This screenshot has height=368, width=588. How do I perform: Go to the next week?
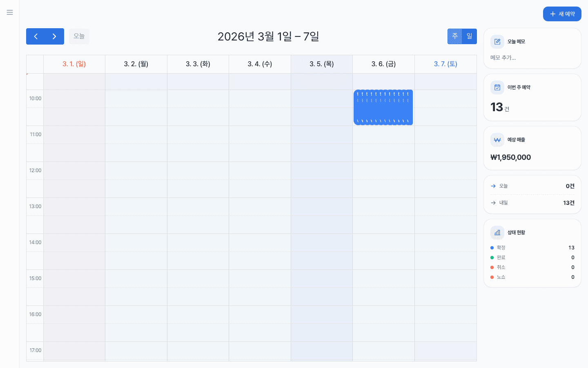54,36
